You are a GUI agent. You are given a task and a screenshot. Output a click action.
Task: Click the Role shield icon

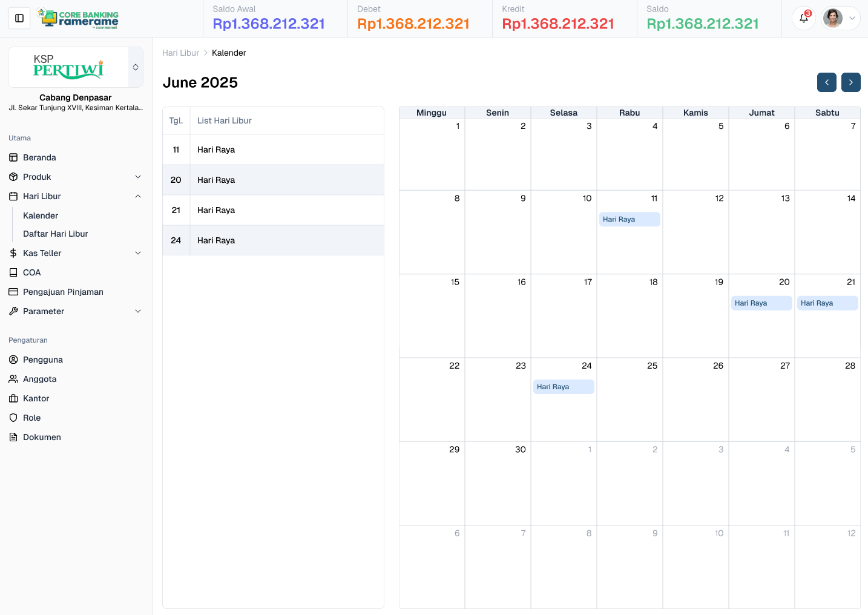pos(13,418)
